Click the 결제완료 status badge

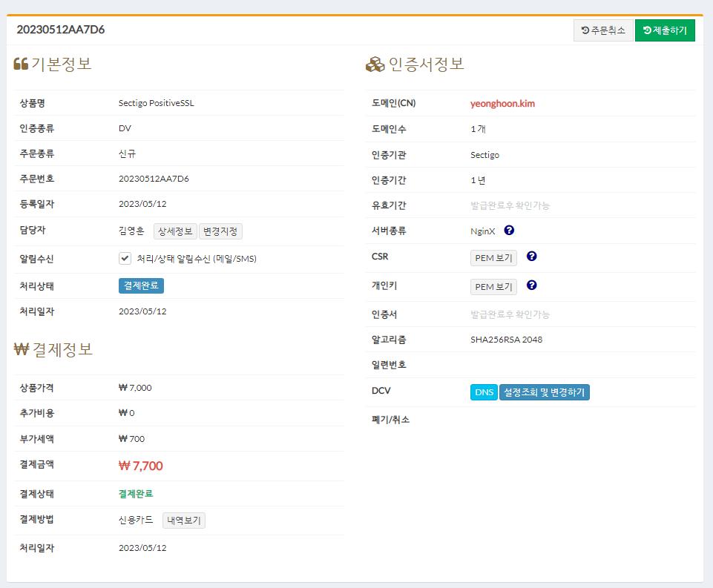click(141, 285)
